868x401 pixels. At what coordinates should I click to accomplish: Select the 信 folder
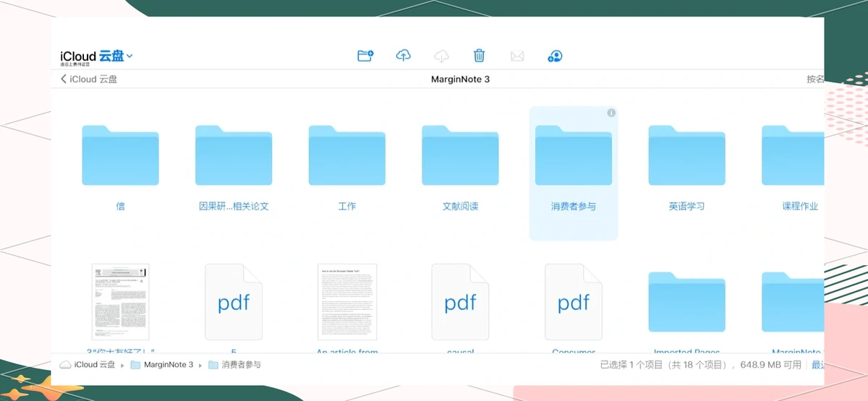click(120, 155)
